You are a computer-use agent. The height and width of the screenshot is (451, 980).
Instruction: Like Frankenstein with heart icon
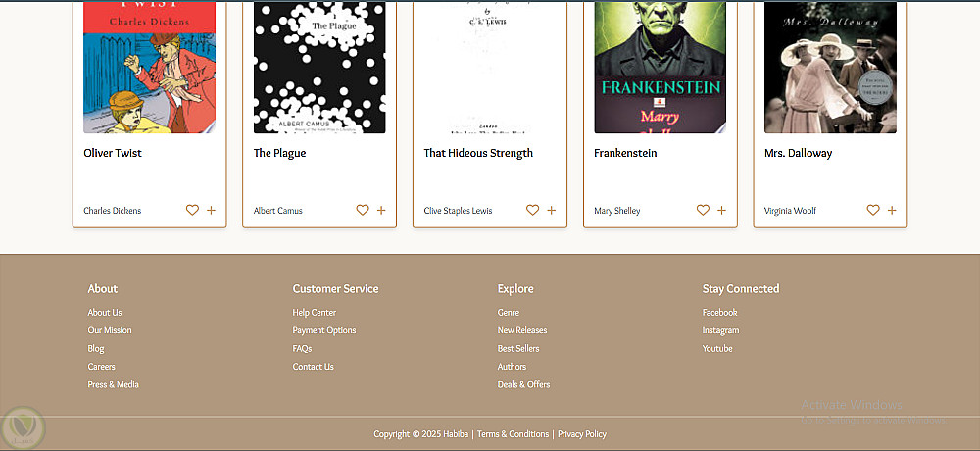(703, 210)
